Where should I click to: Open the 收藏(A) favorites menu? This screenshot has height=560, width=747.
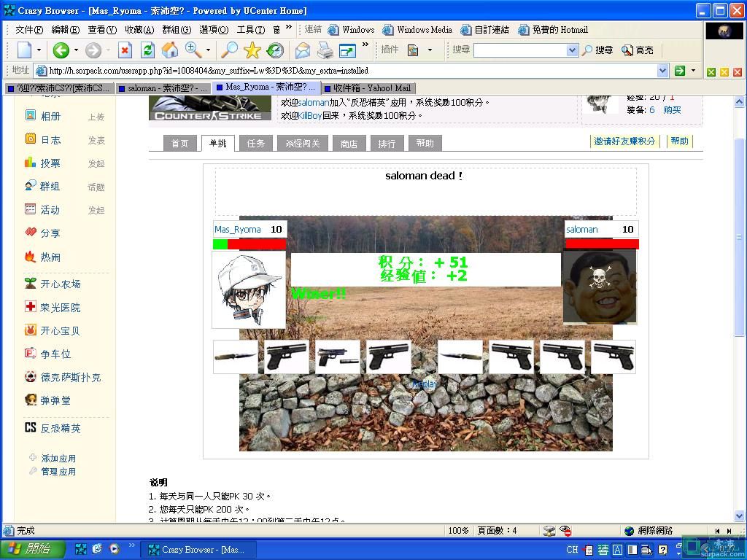(139, 30)
